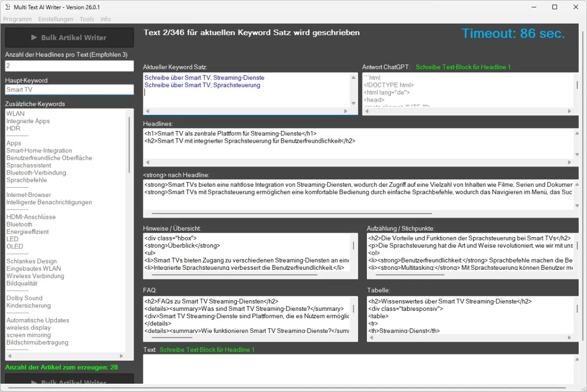Select Sprachassistent keyword
The height and width of the screenshot is (392, 587).
coord(29,165)
